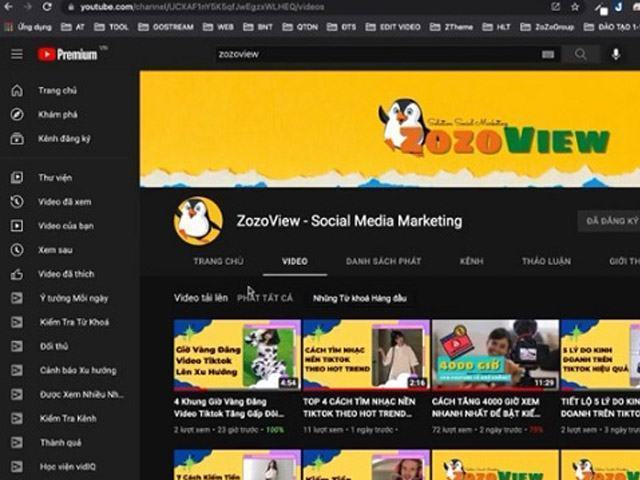This screenshot has height=480, width=640.
Task: Open the YouTube hamburger guide menu
Action: point(17,54)
